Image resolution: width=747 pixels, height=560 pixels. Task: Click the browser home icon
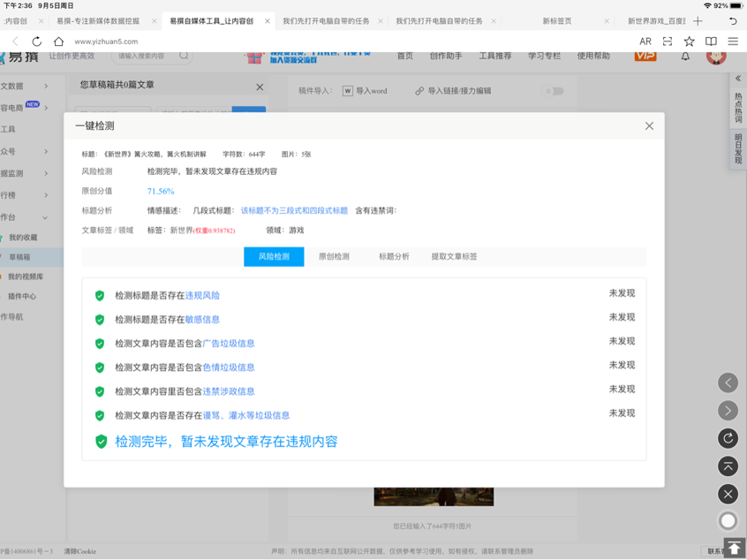pyautogui.click(x=58, y=42)
